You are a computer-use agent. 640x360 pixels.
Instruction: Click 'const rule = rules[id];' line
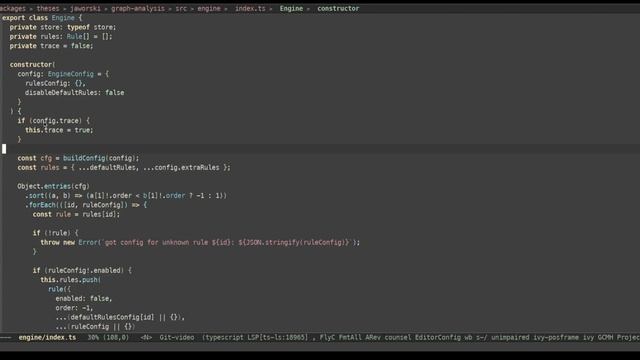point(76,214)
